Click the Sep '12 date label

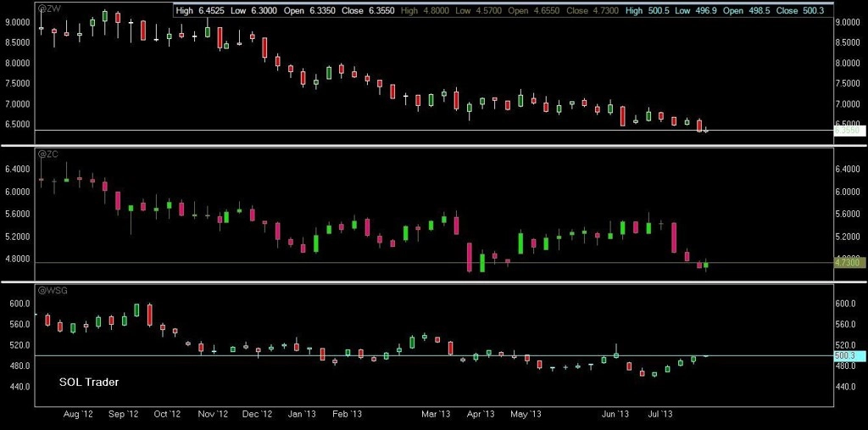pyautogui.click(x=124, y=414)
